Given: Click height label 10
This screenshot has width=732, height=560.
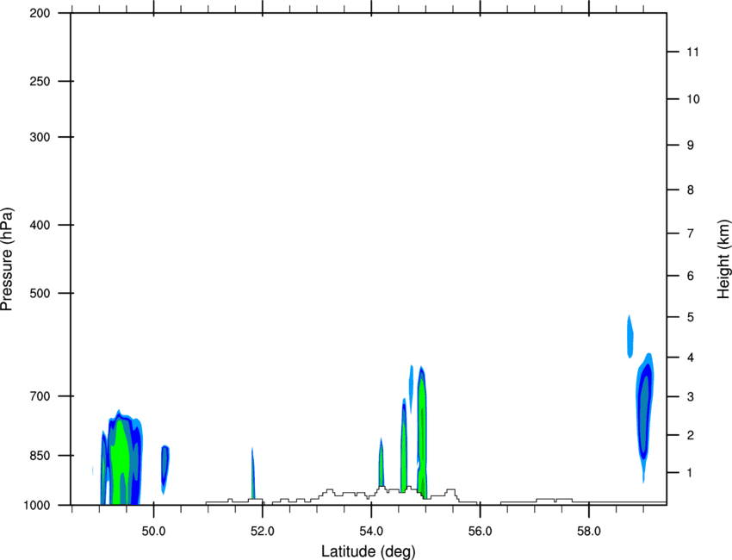Looking at the screenshot, I should coord(692,99).
